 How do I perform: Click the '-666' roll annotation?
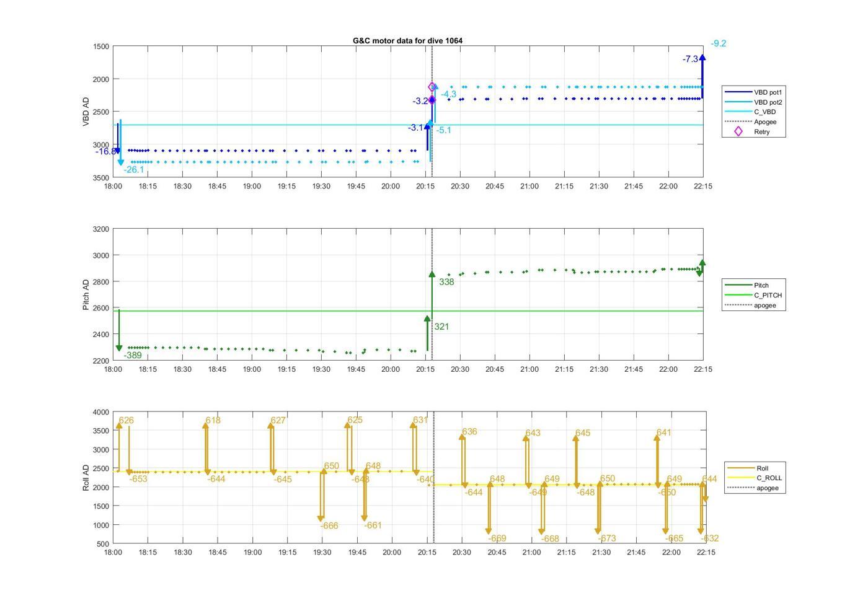tap(329, 525)
